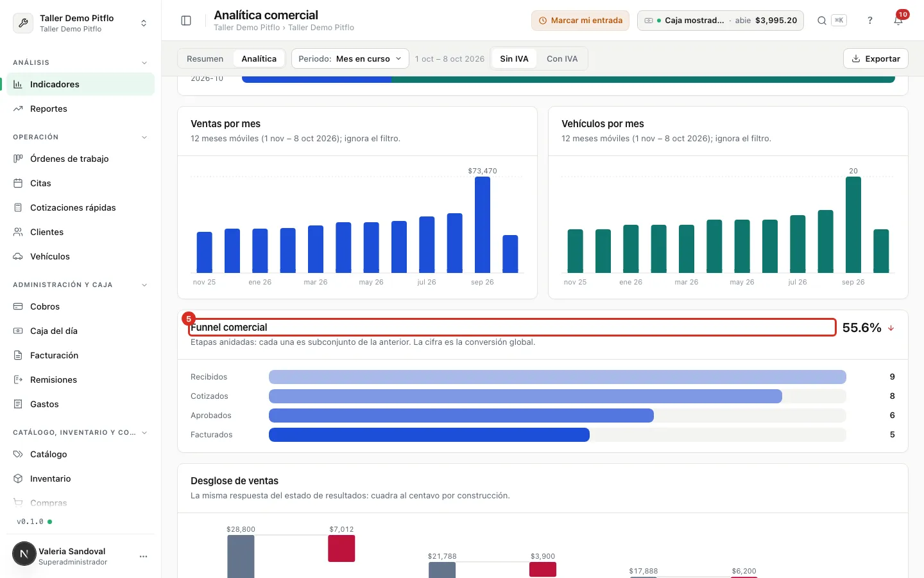Image resolution: width=924 pixels, height=578 pixels.
Task: Click Marcar mi entrada button
Action: 580,21
